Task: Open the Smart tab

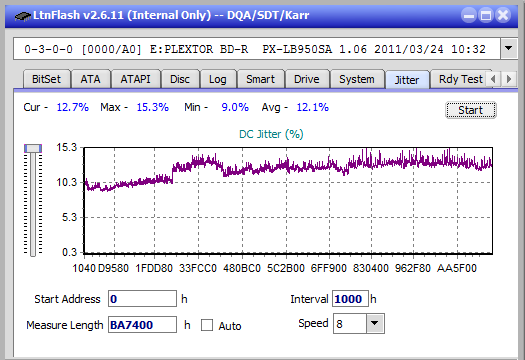Action: click(260, 79)
